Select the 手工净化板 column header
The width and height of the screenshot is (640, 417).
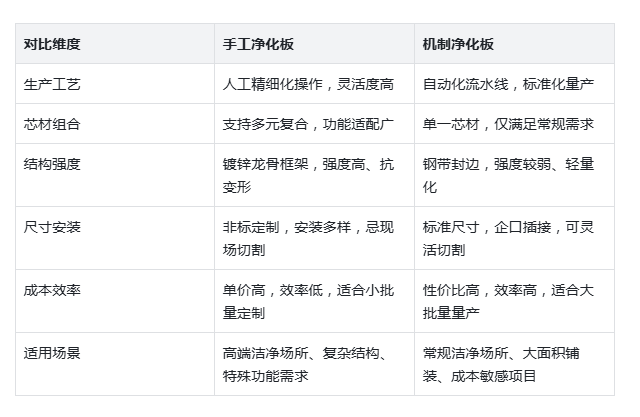pos(258,45)
